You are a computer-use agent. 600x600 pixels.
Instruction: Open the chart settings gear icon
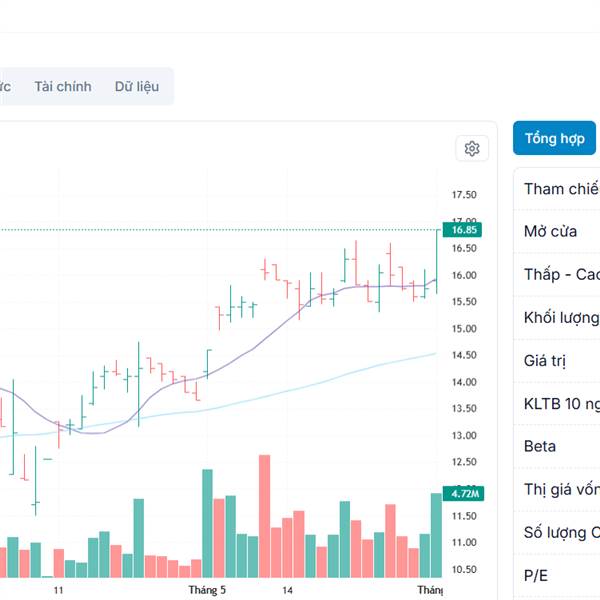pyautogui.click(x=472, y=149)
